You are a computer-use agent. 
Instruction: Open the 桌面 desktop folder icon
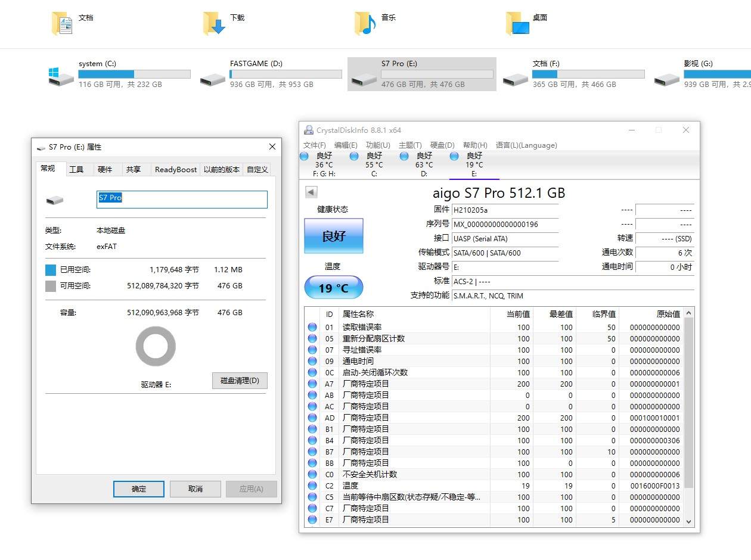click(517, 24)
